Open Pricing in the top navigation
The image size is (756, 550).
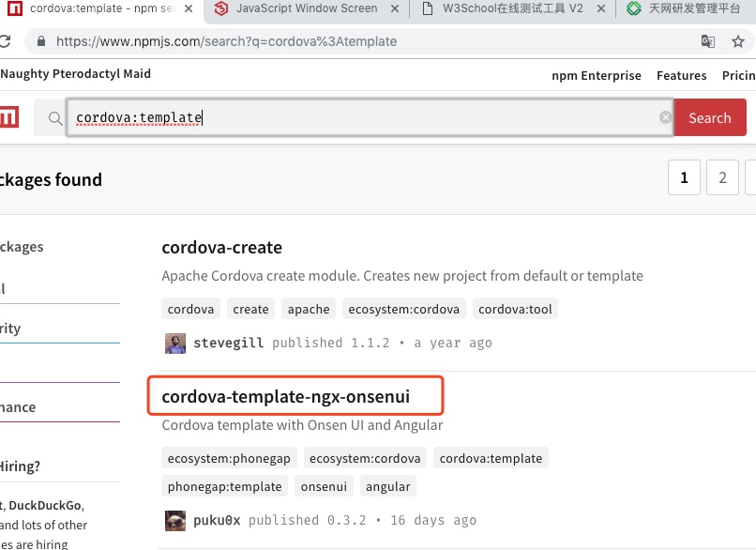[738, 76]
